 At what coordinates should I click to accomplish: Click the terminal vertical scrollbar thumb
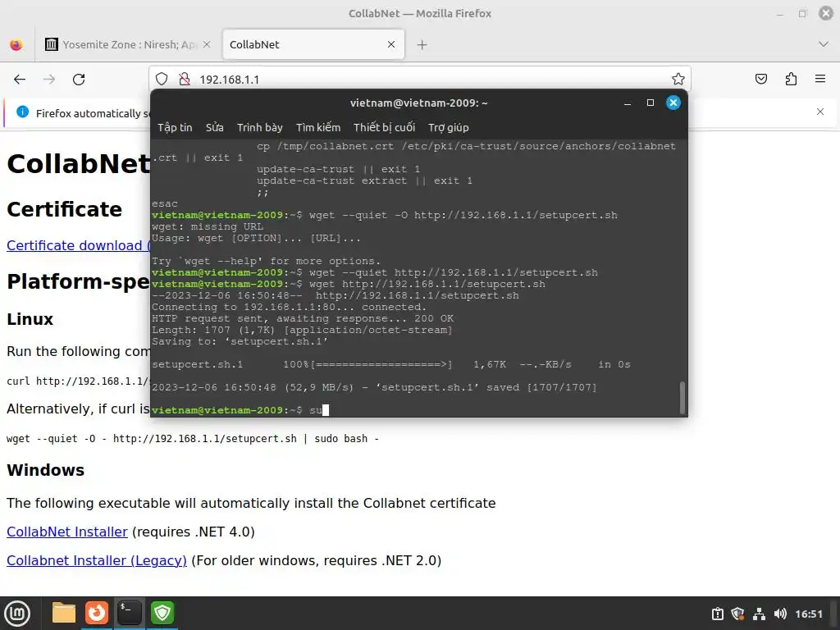(x=682, y=397)
